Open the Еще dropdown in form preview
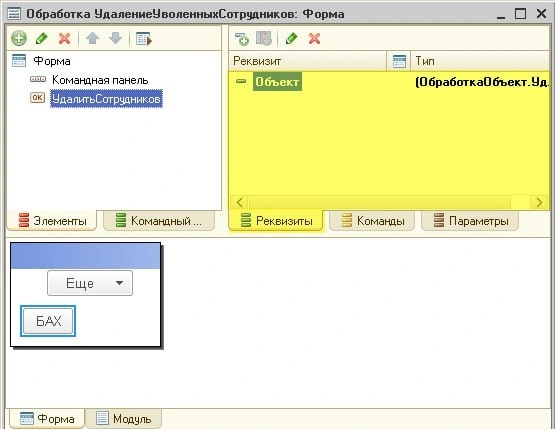This screenshot has width=555, height=430. (90, 283)
